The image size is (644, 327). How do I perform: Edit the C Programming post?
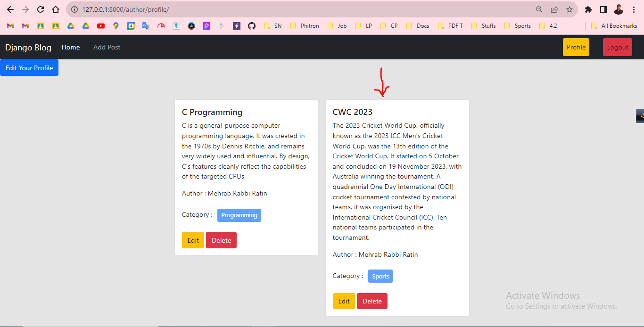tap(193, 240)
